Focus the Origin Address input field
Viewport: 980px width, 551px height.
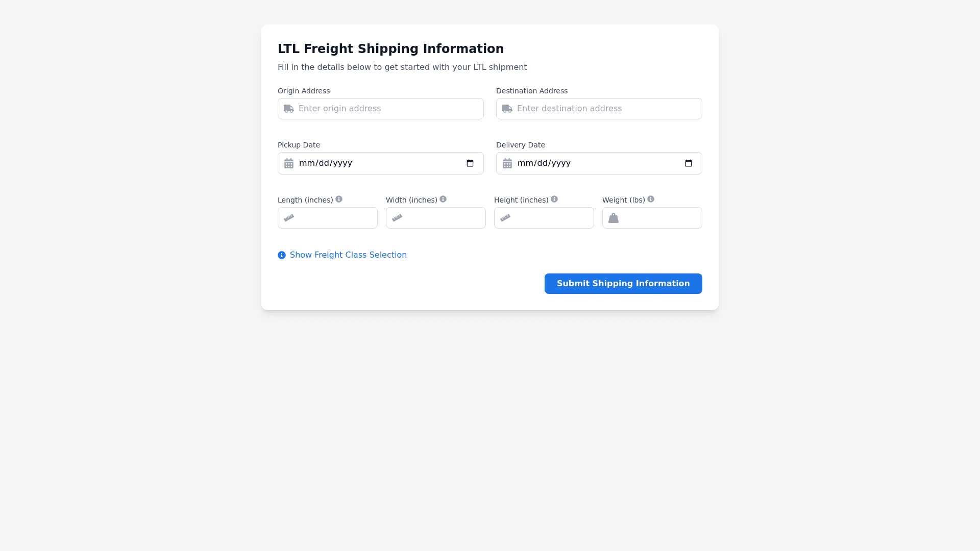[388, 109]
